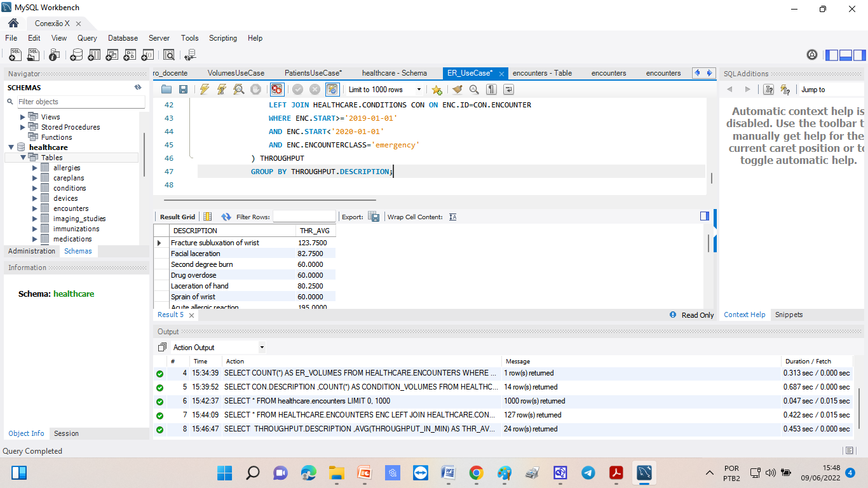This screenshot has height=488, width=868.
Task: Click the Filter objects search field
Action: point(81,102)
